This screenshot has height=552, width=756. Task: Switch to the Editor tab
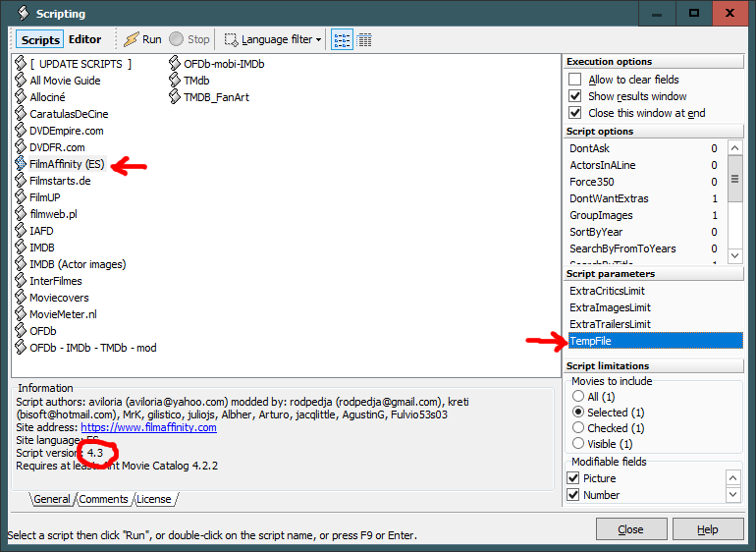tap(84, 39)
